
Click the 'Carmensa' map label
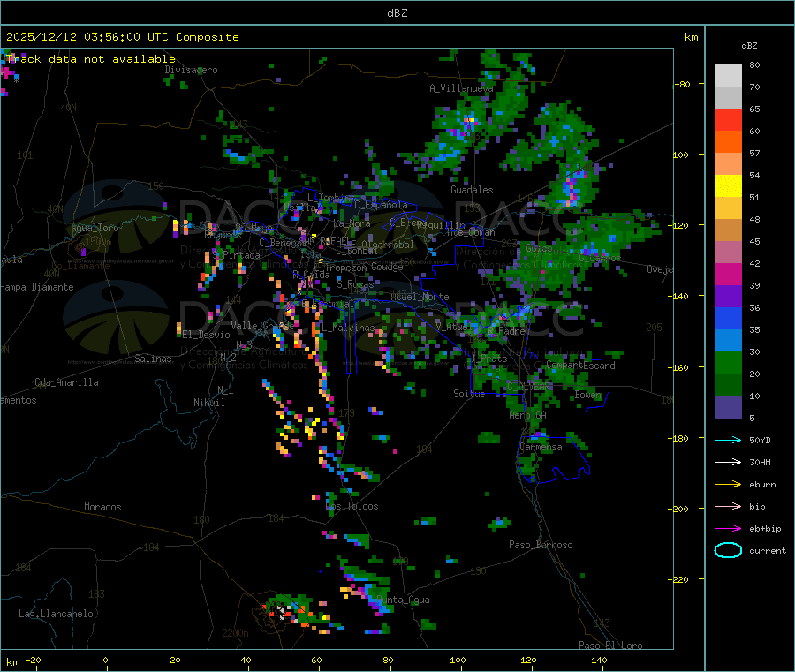541,447
